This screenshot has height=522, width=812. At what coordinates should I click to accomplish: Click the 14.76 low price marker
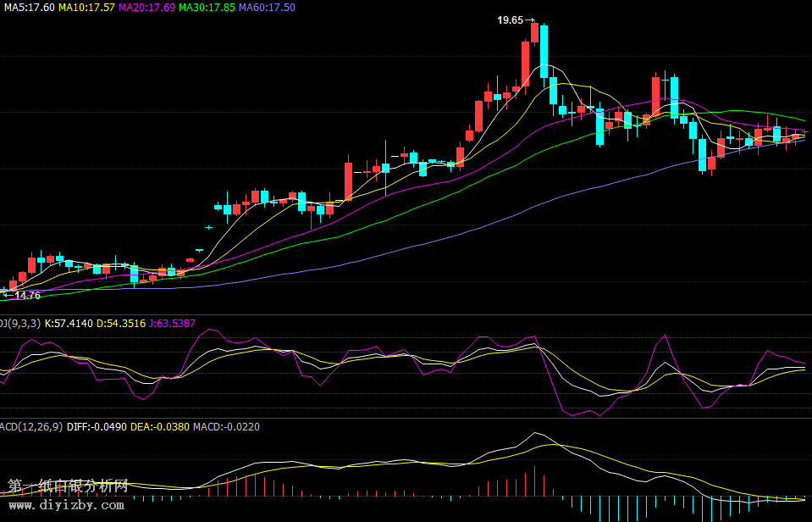click(x=27, y=296)
